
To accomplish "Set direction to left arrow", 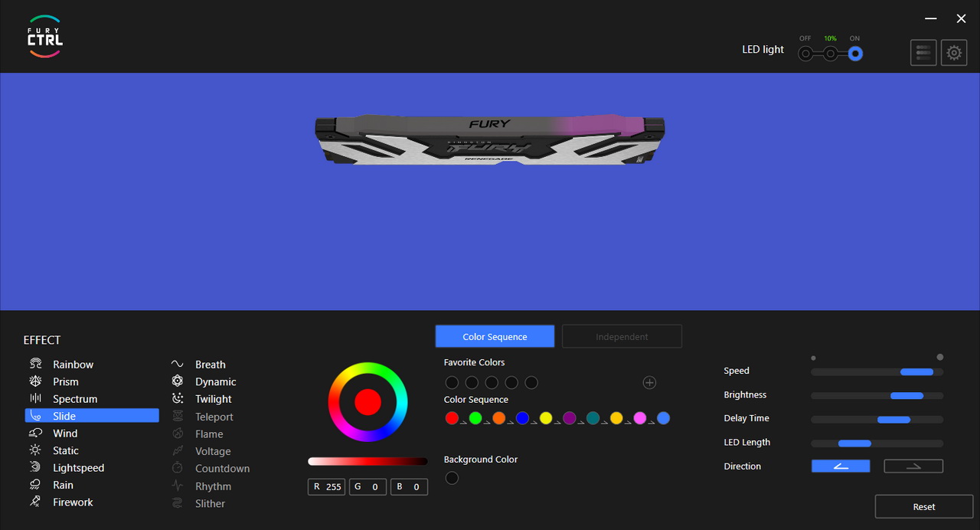I will (841, 466).
